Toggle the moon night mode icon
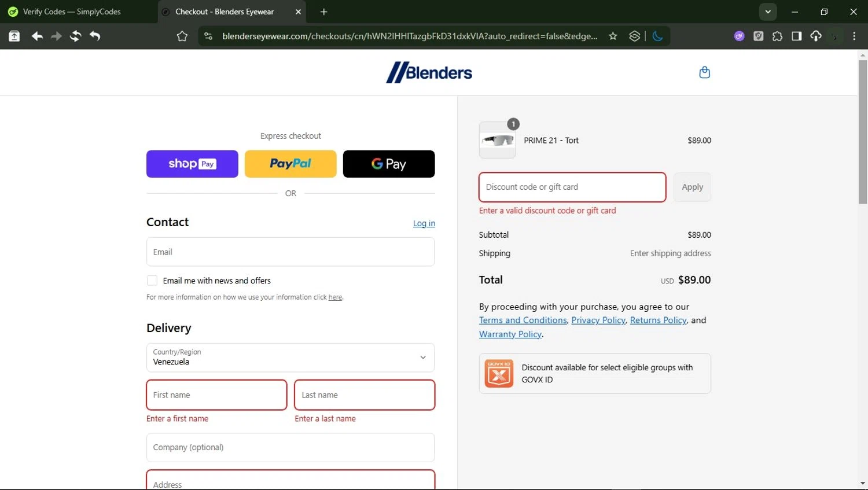This screenshot has width=868, height=490. [657, 36]
